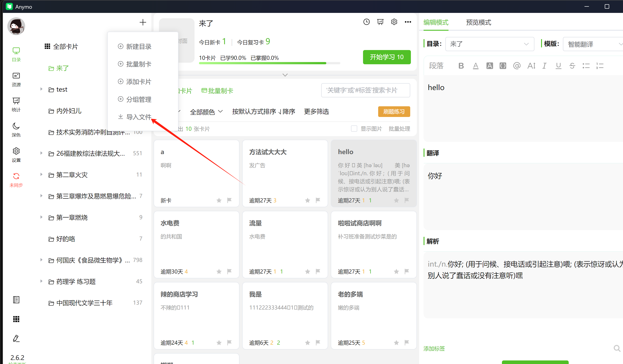Viewport: 623px width, 364px height.
Task: Open the 统计 sidebar section
Action: (16, 105)
